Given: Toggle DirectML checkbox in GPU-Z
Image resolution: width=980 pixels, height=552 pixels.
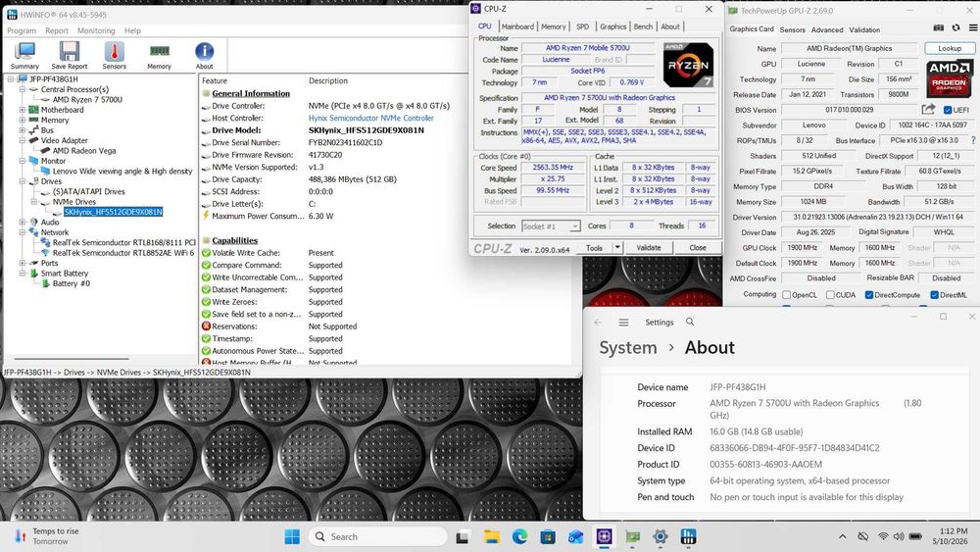Looking at the screenshot, I should (x=934, y=295).
